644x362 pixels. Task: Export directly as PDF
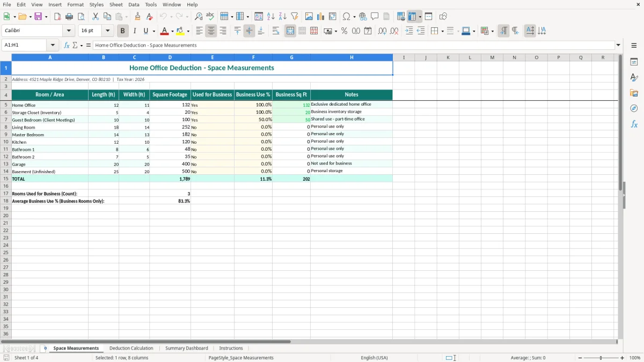[x=57, y=17]
